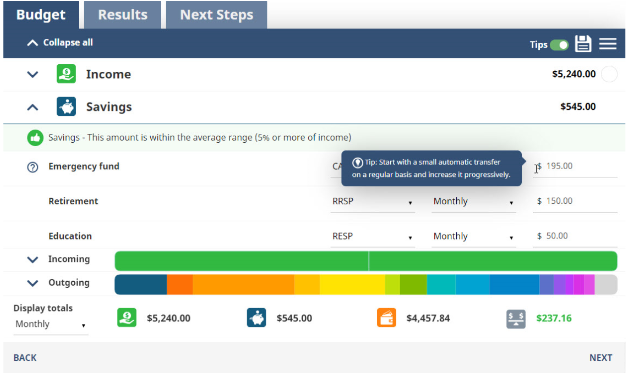Viewport: 626px width, 377px height.
Task: Save budget with the floppy disk icon
Action: pos(583,44)
